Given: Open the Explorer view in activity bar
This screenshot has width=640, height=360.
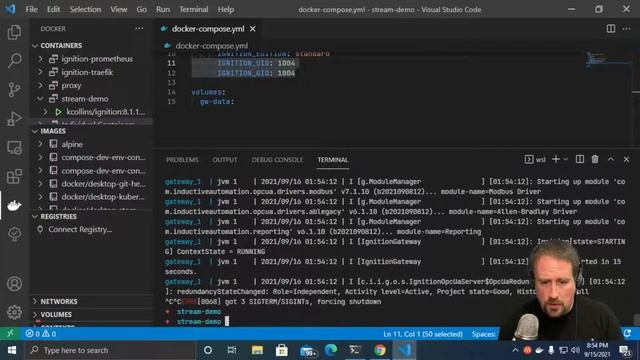Looking at the screenshot, I should coord(14,32).
